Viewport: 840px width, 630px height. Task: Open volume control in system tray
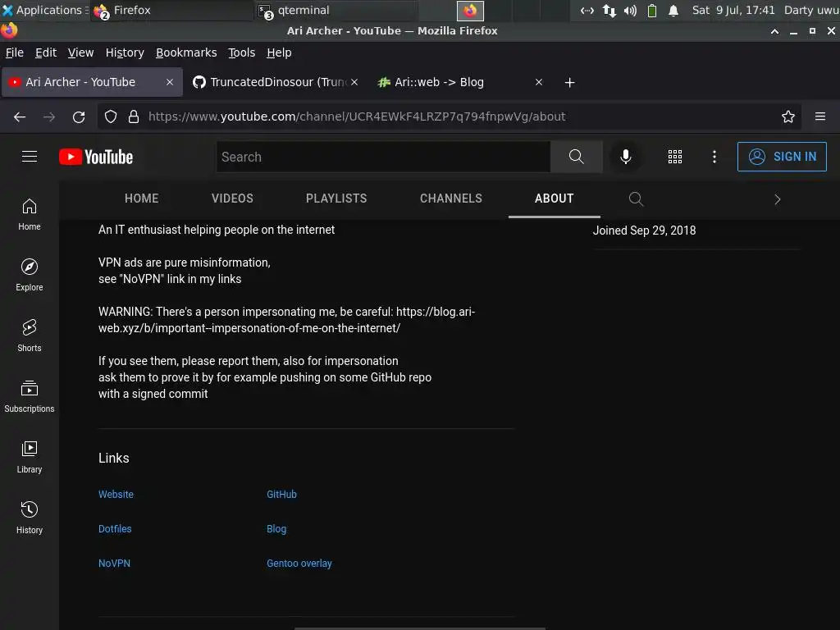point(631,10)
